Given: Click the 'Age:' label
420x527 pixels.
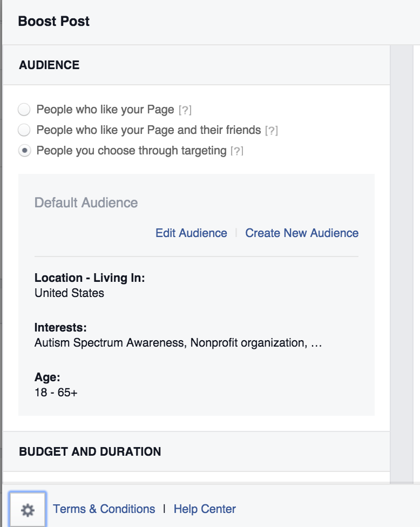Looking at the screenshot, I should [x=47, y=377].
